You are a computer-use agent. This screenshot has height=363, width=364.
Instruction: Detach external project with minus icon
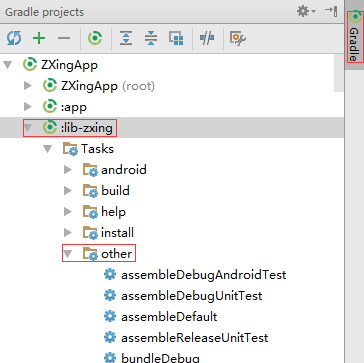point(64,38)
